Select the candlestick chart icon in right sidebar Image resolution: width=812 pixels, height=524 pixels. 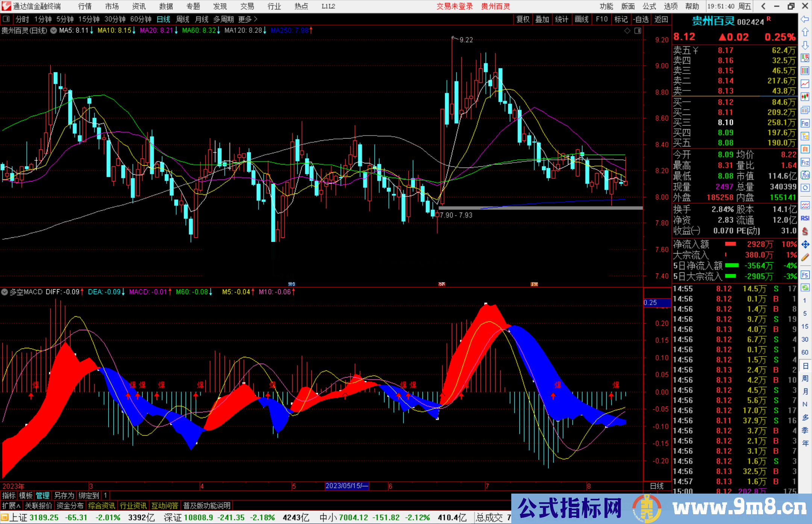[805, 97]
